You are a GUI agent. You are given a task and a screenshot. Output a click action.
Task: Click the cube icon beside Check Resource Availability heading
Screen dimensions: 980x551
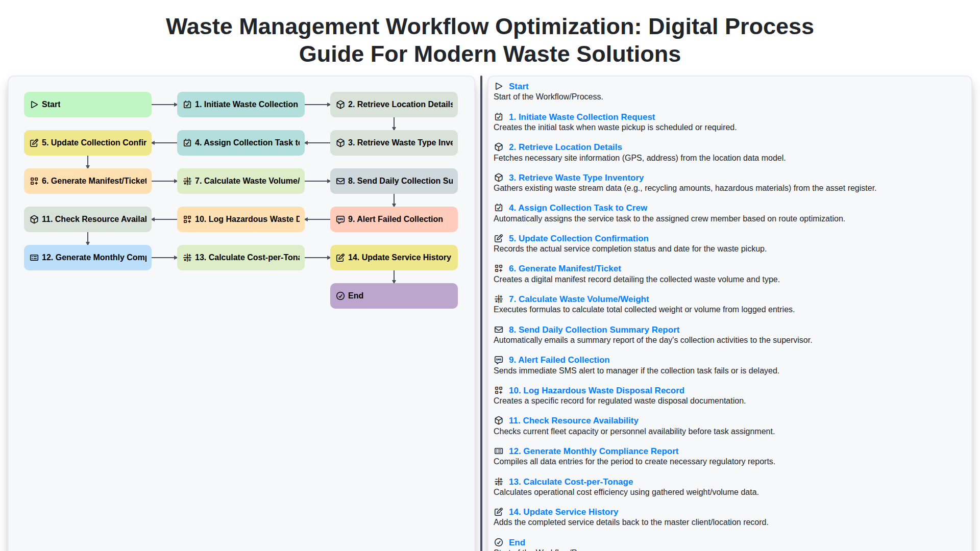click(498, 420)
